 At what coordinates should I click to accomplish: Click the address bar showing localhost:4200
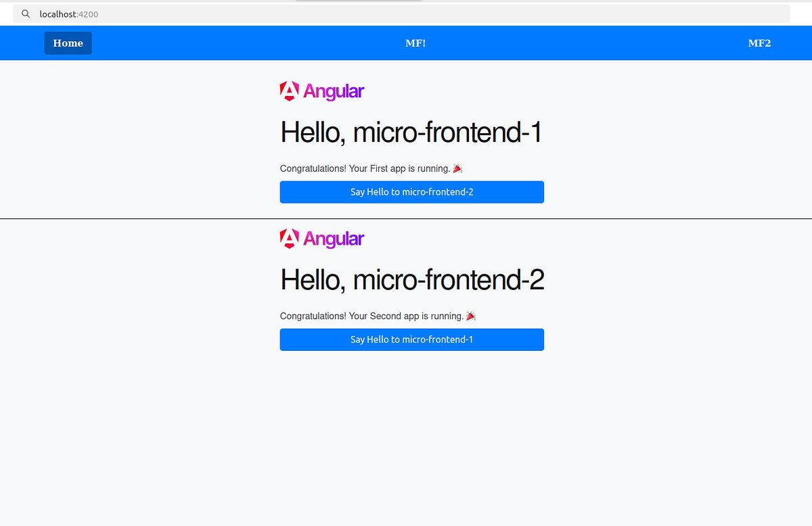[271, 14]
